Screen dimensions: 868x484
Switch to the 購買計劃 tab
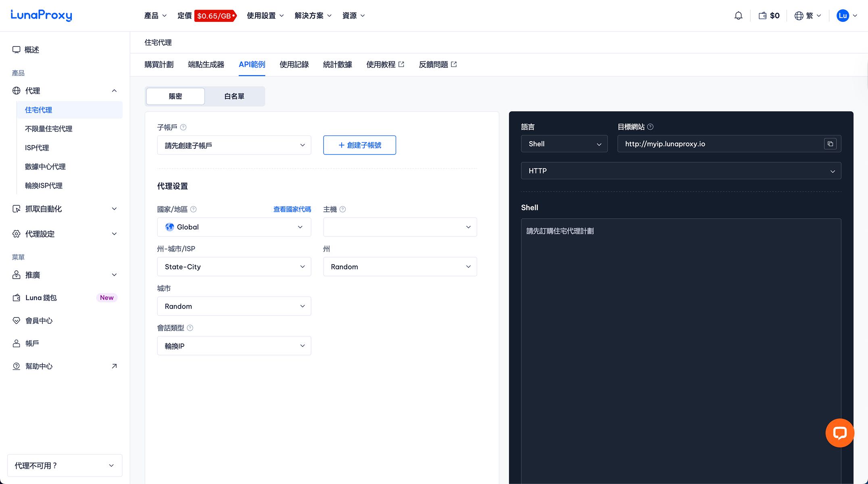[x=159, y=65]
